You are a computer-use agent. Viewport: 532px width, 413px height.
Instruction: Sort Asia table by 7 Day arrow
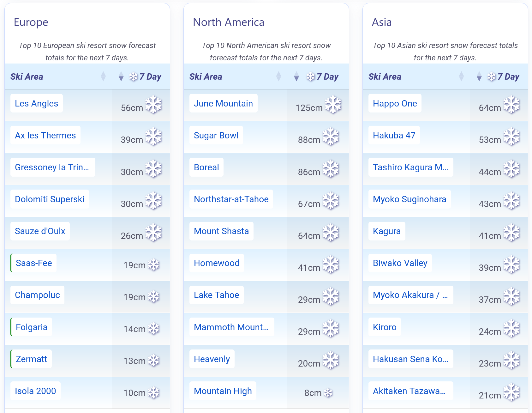479,76
